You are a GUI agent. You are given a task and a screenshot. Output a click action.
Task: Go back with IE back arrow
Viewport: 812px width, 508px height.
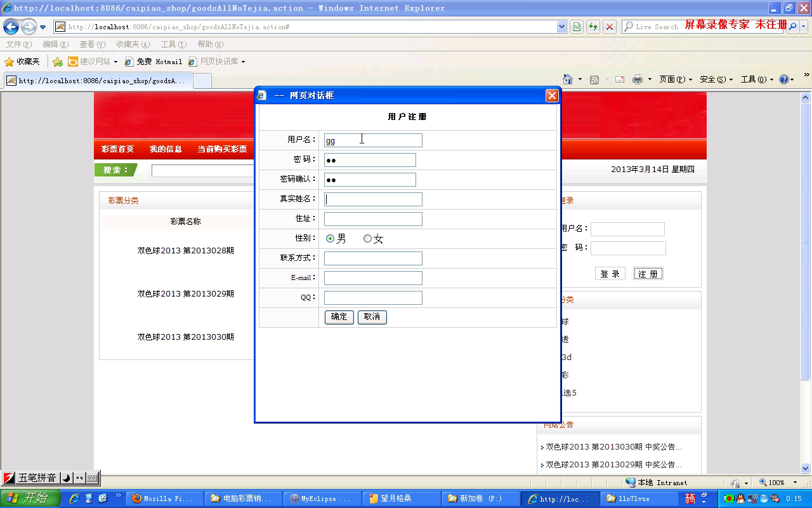click(11, 27)
